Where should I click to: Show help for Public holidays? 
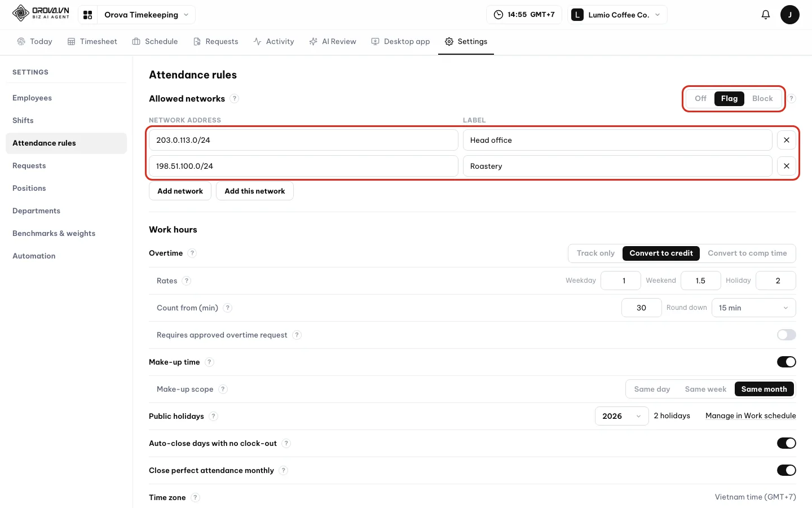pos(213,416)
